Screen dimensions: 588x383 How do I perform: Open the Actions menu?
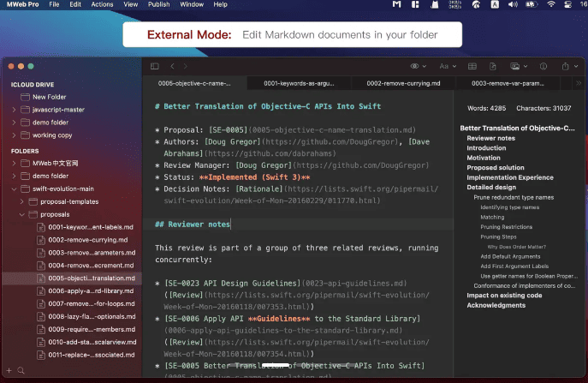click(102, 4)
